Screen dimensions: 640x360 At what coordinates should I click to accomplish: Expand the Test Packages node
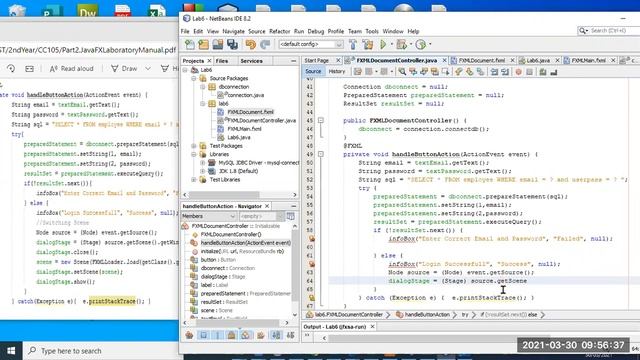coord(194,146)
